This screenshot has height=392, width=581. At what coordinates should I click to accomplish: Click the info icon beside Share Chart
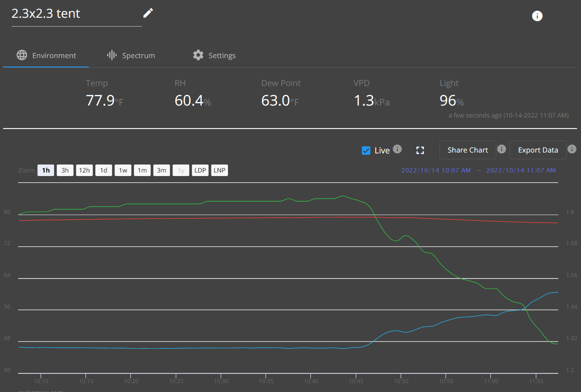(x=502, y=149)
